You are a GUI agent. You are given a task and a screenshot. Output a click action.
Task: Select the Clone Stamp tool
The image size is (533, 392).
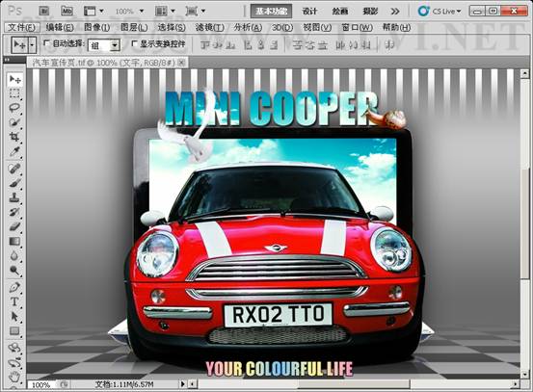point(14,197)
